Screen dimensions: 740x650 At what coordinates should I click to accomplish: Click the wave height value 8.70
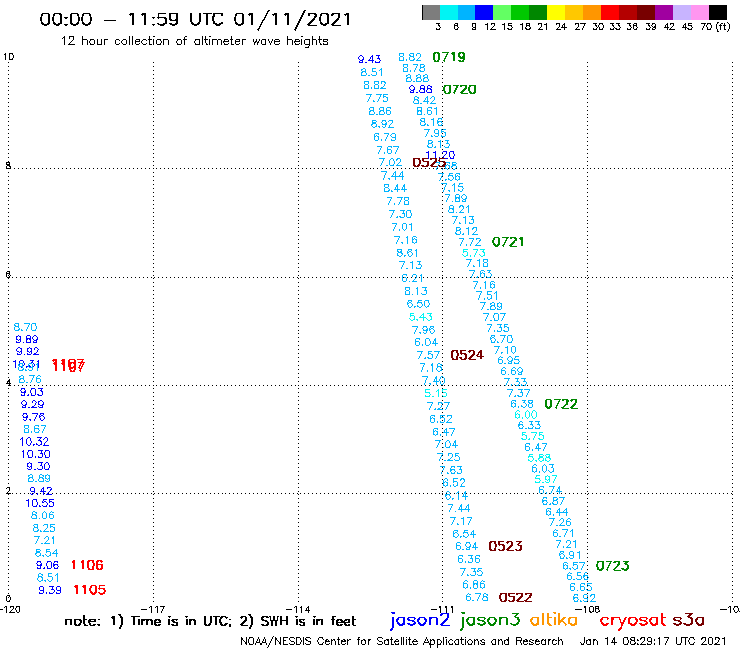pos(25,327)
